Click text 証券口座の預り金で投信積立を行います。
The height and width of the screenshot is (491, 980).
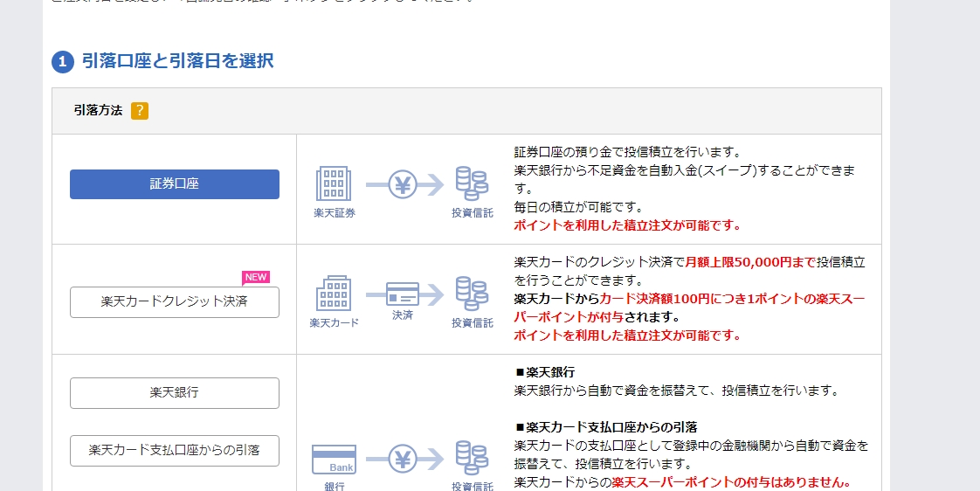coord(627,152)
